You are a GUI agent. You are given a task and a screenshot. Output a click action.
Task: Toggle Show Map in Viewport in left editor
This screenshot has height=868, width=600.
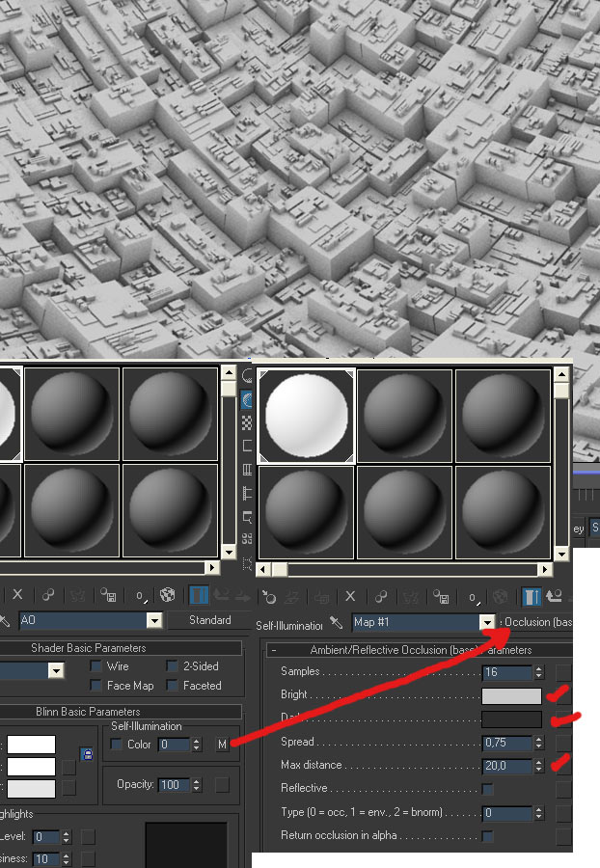[x=167, y=595]
